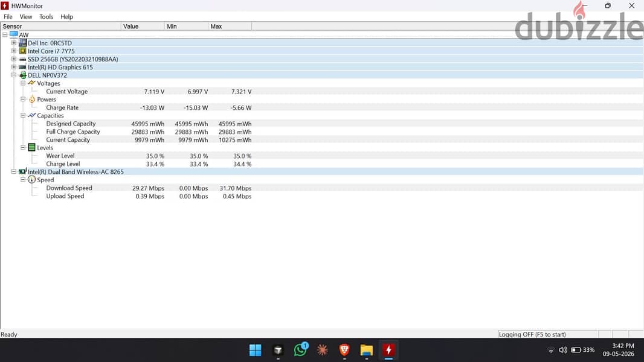644x362 pixels.
Task: Click the Voltages lightning icon
Action: pos(31,83)
